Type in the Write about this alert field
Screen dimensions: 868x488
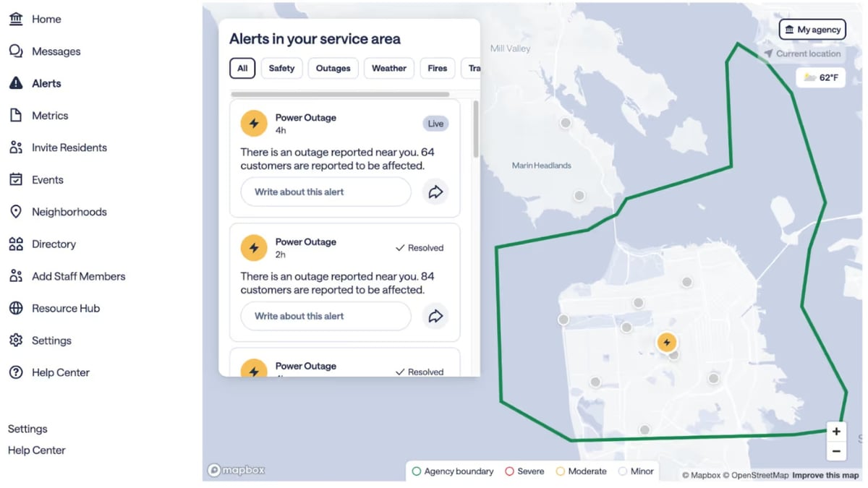point(325,192)
